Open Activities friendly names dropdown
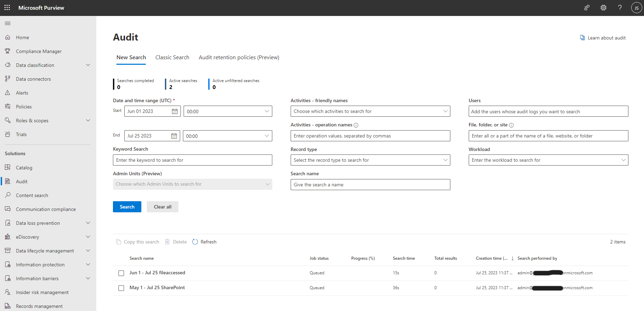The height and width of the screenshot is (311, 644). (x=370, y=111)
